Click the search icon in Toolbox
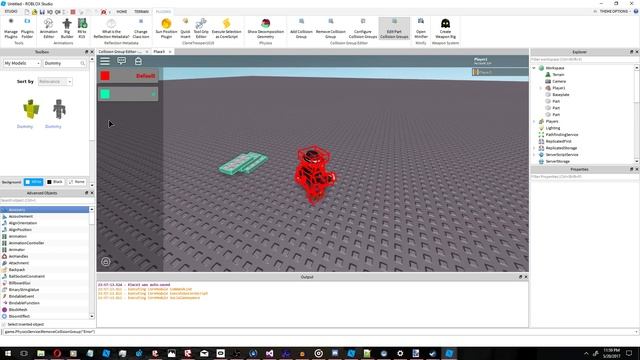 pos(82,63)
